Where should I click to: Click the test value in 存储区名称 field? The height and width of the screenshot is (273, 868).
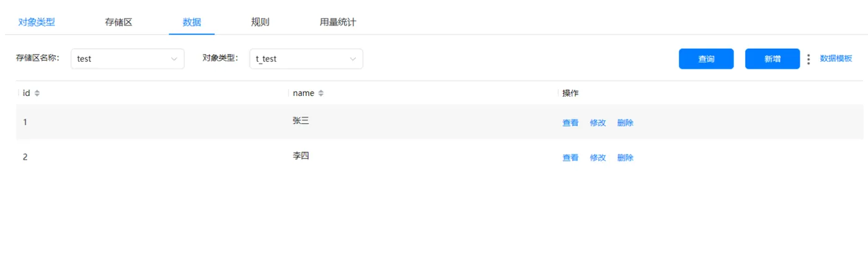pyautogui.click(x=84, y=59)
